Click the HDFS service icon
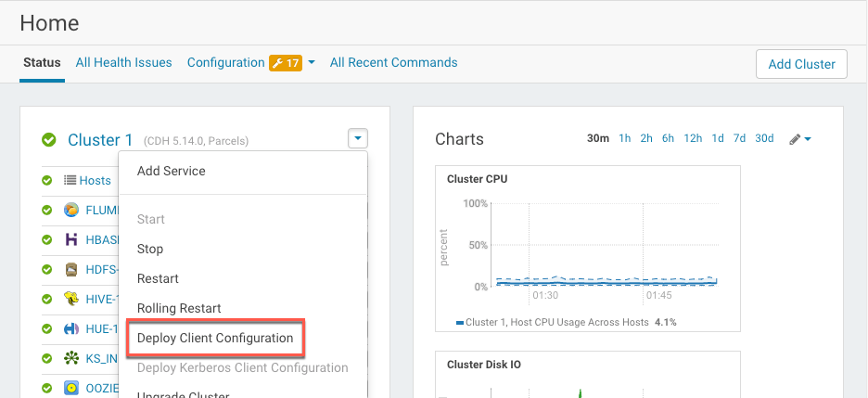The width and height of the screenshot is (868, 398). click(71, 269)
